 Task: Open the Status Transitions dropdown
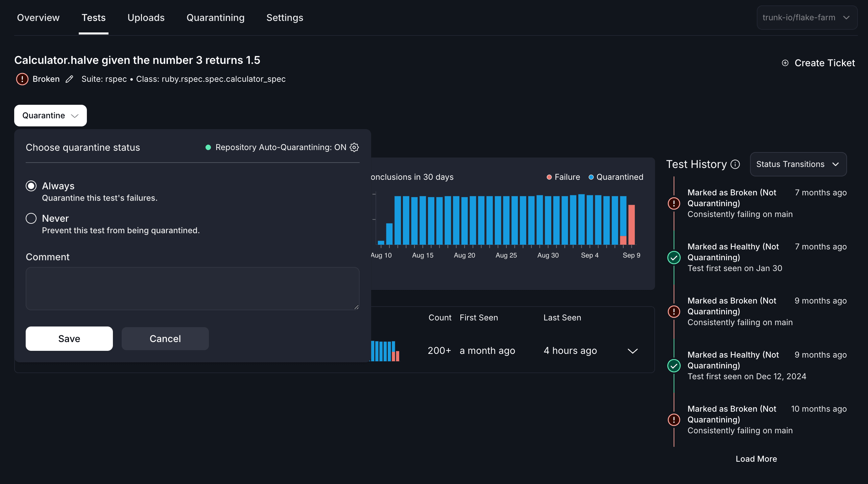pos(798,164)
